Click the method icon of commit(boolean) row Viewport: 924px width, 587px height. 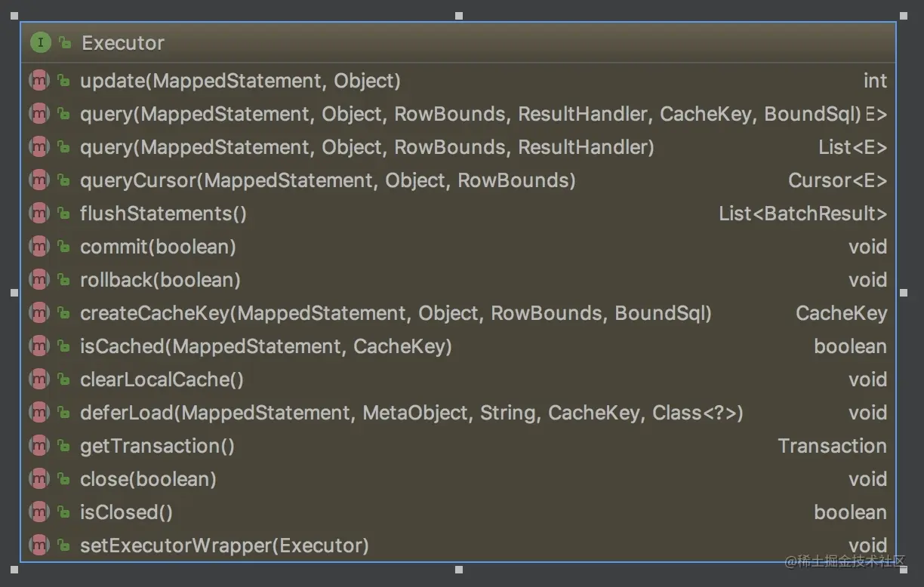[x=38, y=247]
